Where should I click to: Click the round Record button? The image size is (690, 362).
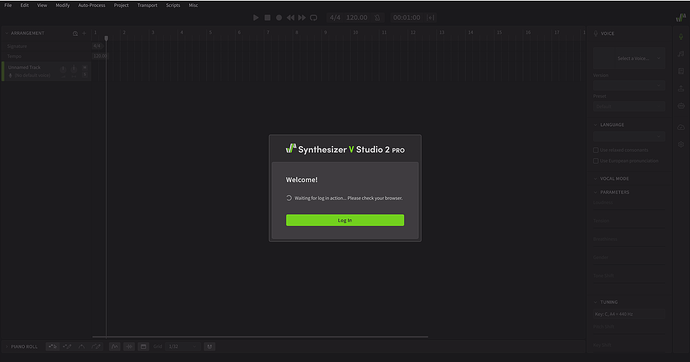click(x=279, y=18)
